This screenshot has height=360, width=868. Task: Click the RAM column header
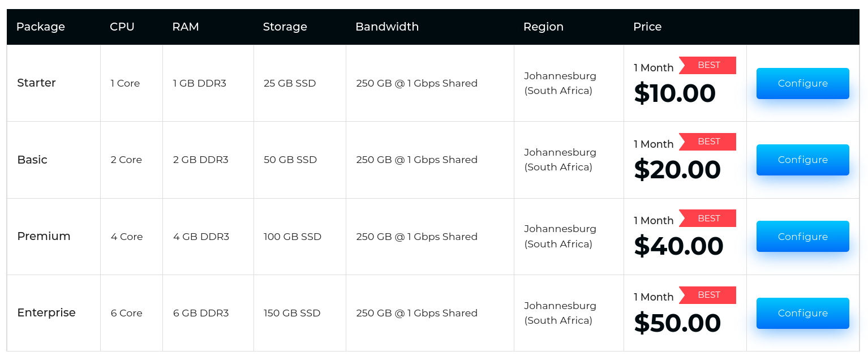tap(186, 27)
